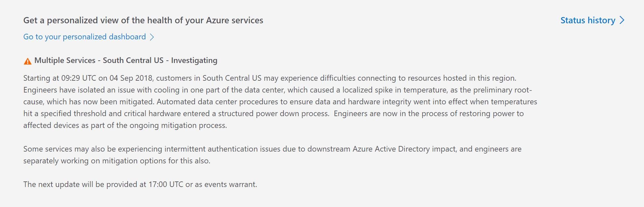Open the Status history link
Image resolution: width=644 pixels, height=207 pixels.
coord(588,20)
